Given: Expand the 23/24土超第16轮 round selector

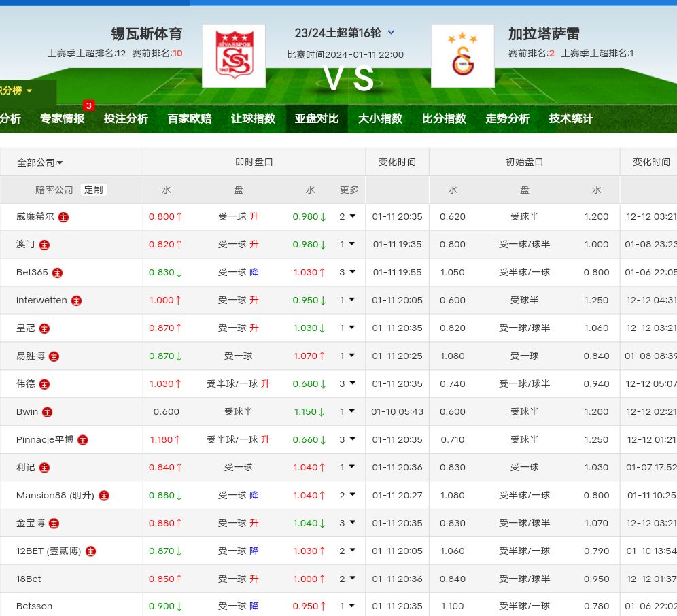Looking at the screenshot, I should pyautogui.click(x=391, y=33).
